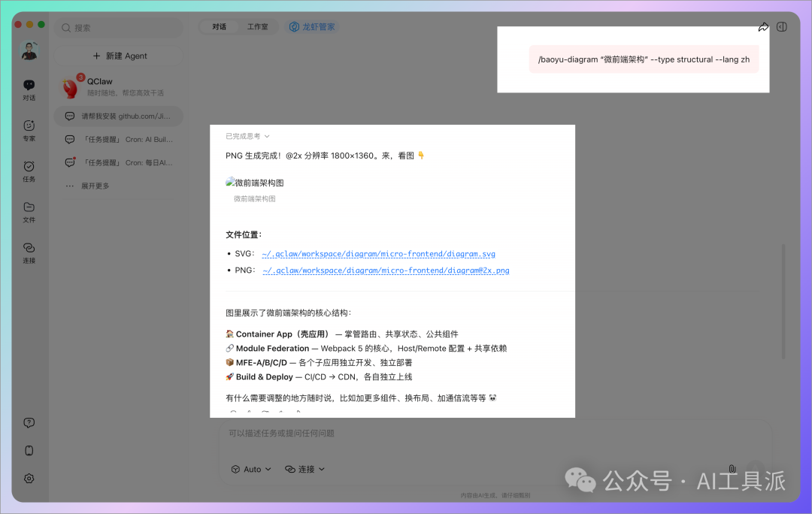The height and width of the screenshot is (514, 812).
Task: Open the diagram.svg file link
Action: click(x=378, y=254)
